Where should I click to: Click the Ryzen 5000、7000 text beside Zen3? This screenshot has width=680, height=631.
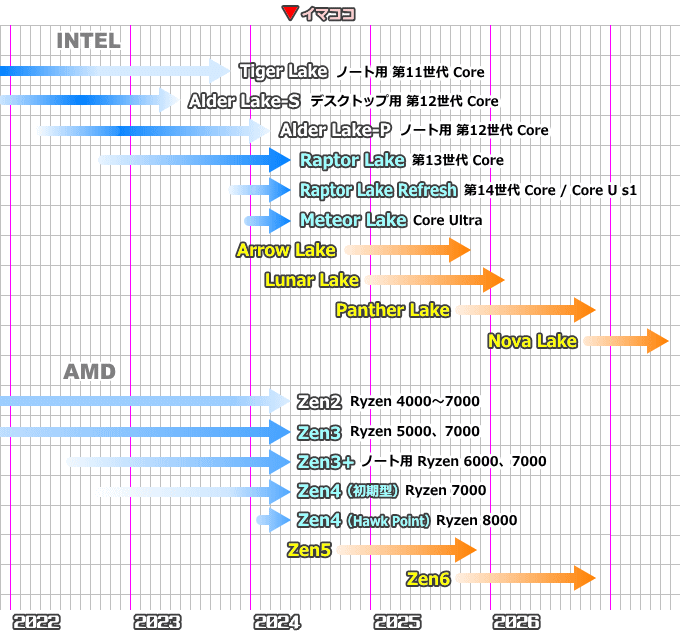tap(415, 432)
